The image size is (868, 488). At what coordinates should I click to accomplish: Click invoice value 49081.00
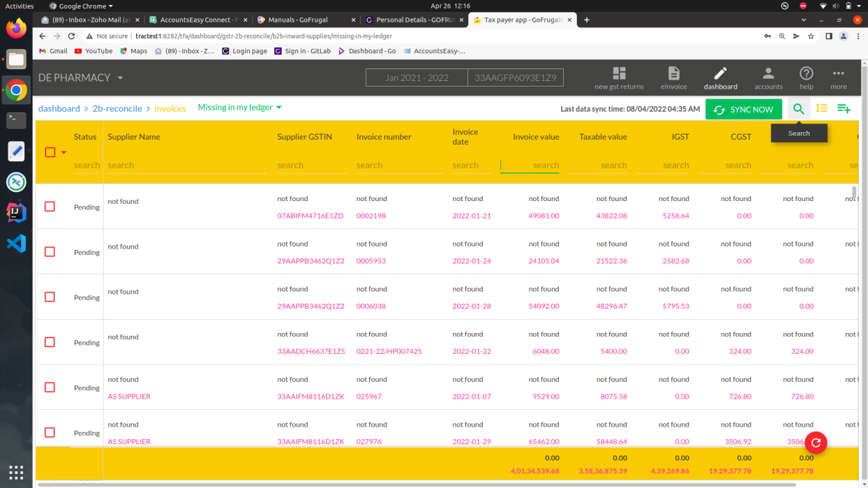[x=544, y=216]
